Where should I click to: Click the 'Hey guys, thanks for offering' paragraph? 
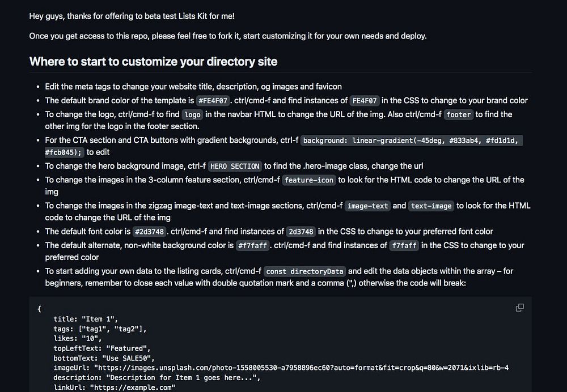(132, 16)
